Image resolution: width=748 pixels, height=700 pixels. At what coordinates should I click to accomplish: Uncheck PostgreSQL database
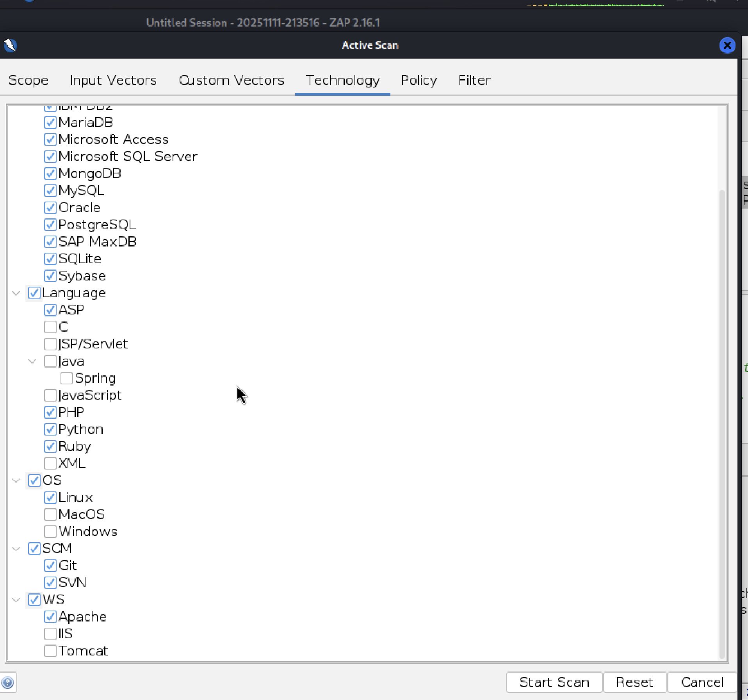tap(50, 225)
